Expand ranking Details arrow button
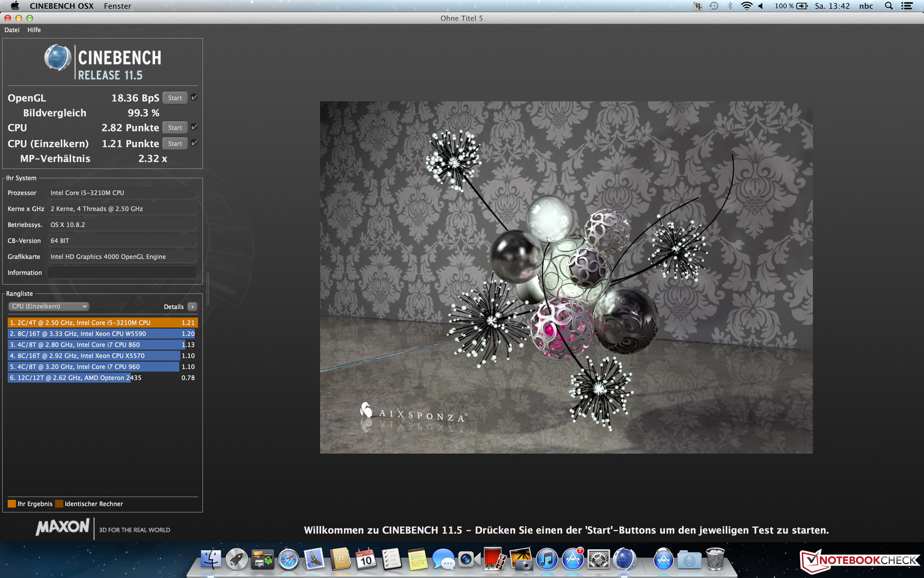This screenshot has width=924, height=578. [x=192, y=306]
